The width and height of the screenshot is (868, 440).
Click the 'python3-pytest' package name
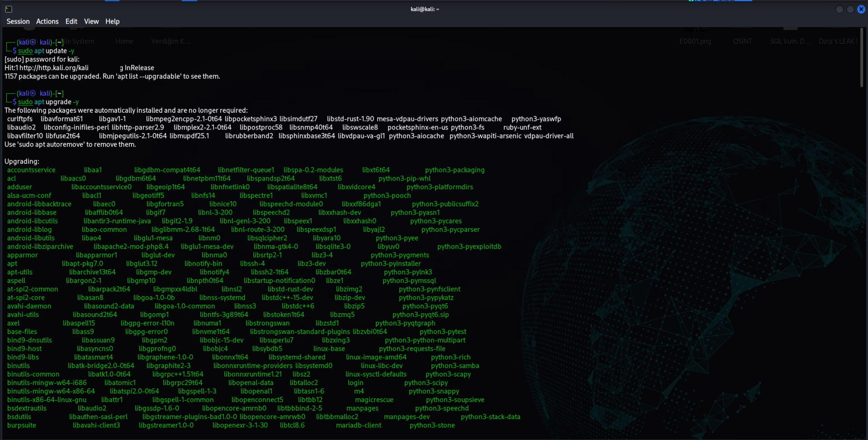443,332
